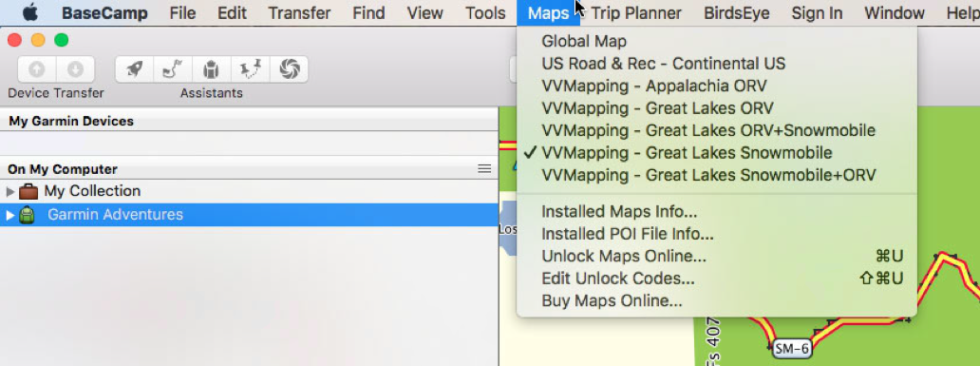Click the Garmin Adventures backpack icon
980x366 pixels.
(x=27, y=215)
